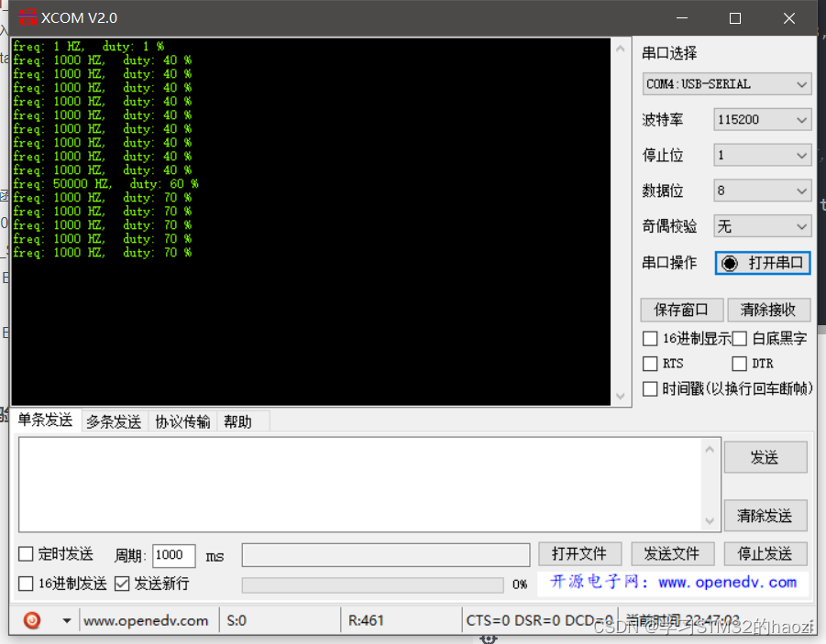Check the DTR checkbox

coord(740,364)
